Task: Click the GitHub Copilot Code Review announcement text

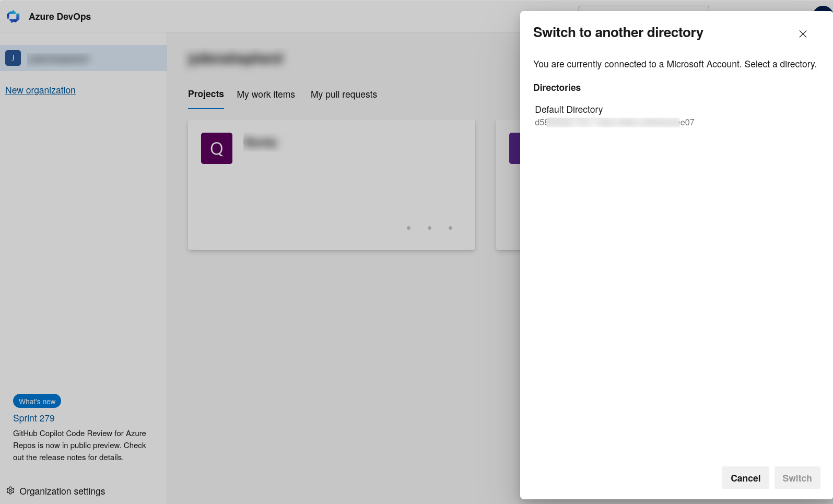Action: (x=79, y=446)
